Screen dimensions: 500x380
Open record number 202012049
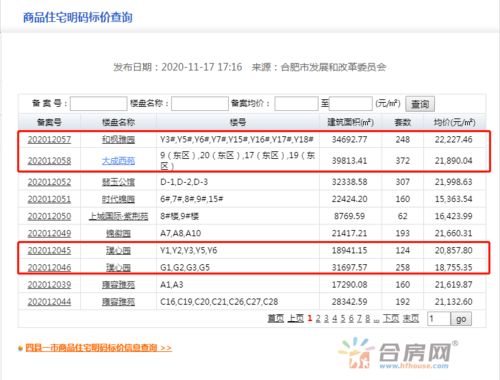[49, 233]
